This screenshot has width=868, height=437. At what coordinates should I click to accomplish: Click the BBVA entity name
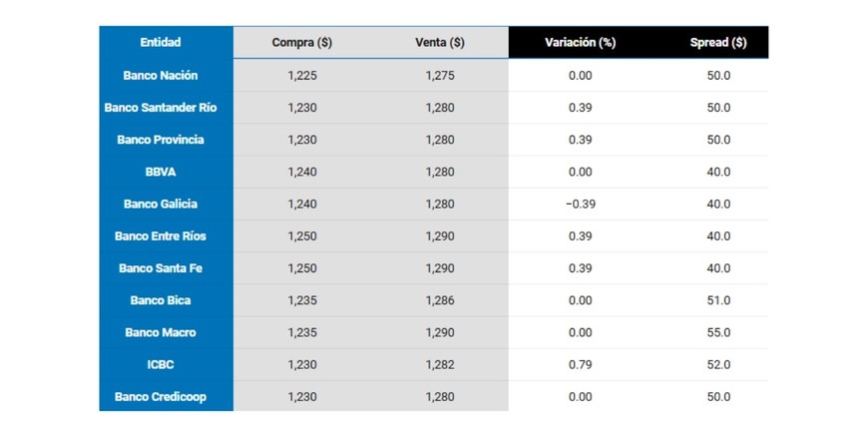click(x=161, y=172)
